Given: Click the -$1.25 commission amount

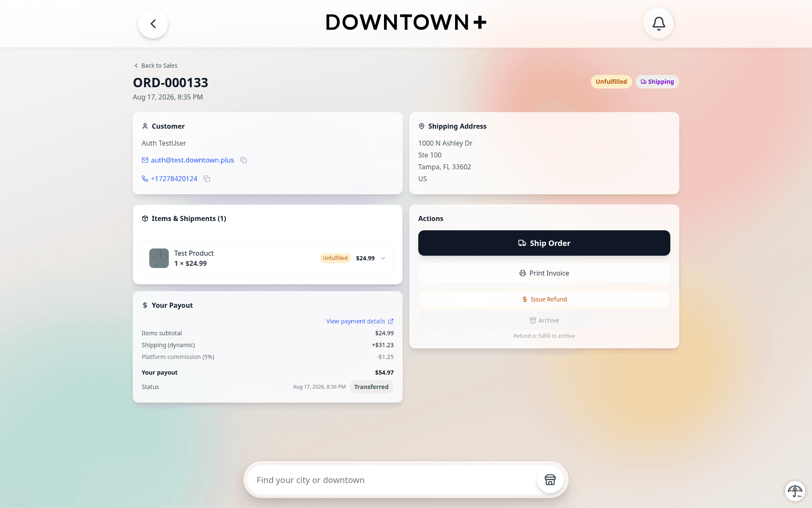Looking at the screenshot, I should click(385, 357).
